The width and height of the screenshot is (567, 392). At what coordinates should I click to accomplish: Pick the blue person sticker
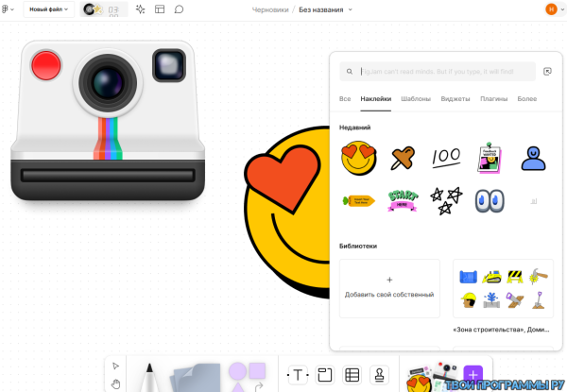pyautogui.click(x=533, y=159)
